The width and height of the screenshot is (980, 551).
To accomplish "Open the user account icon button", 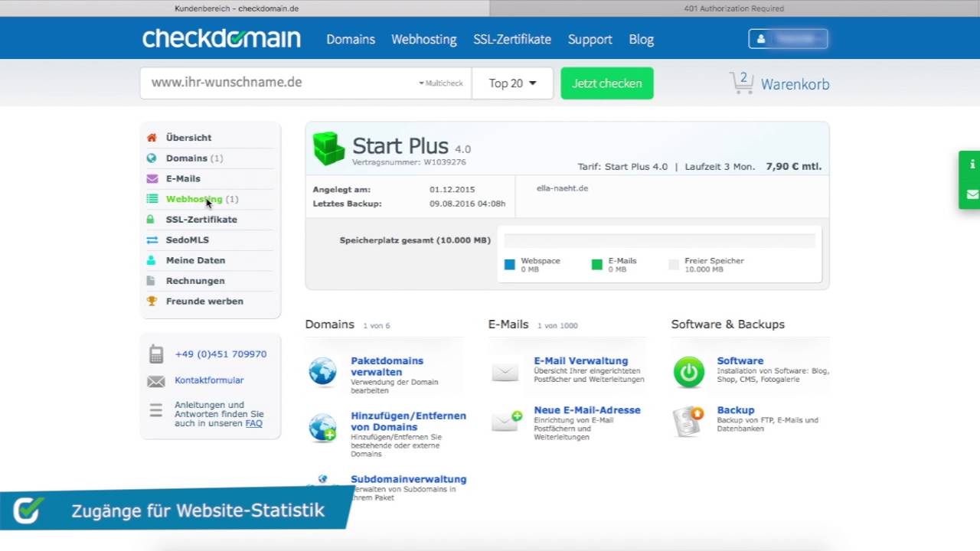I will point(788,38).
